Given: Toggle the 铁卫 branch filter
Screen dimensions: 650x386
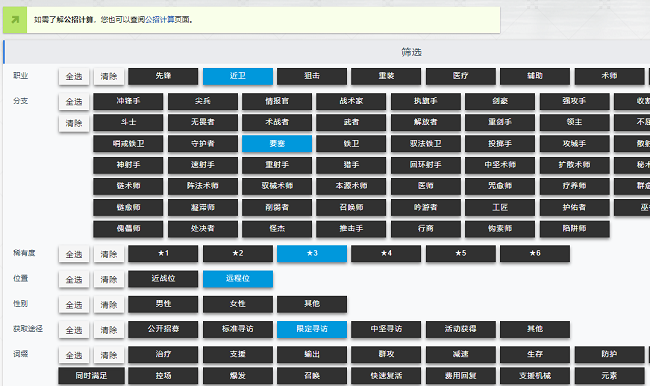Looking at the screenshot, I should (x=351, y=144).
